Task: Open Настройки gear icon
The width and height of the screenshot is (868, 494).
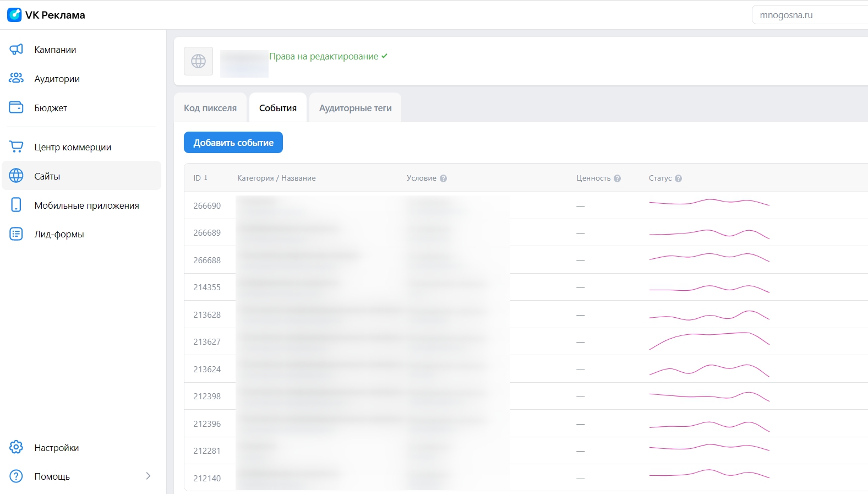Action: 16,447
